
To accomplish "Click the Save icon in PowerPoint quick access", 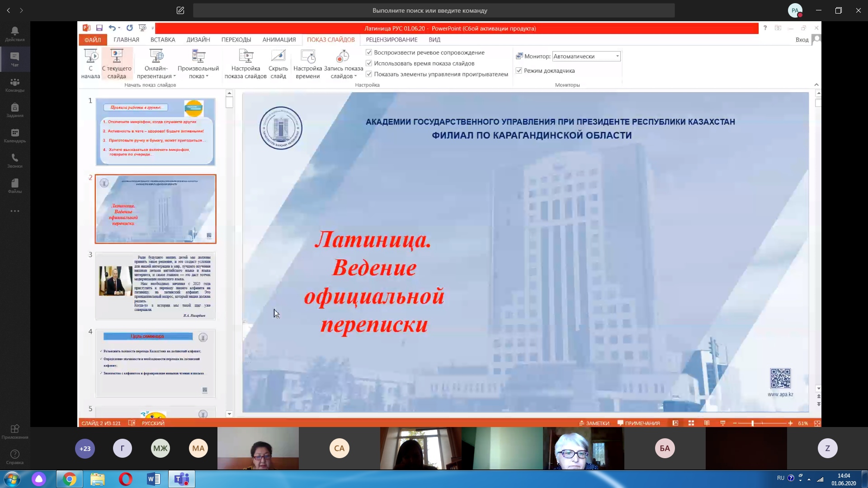I will pyautogui.click(x=99, y=28).
